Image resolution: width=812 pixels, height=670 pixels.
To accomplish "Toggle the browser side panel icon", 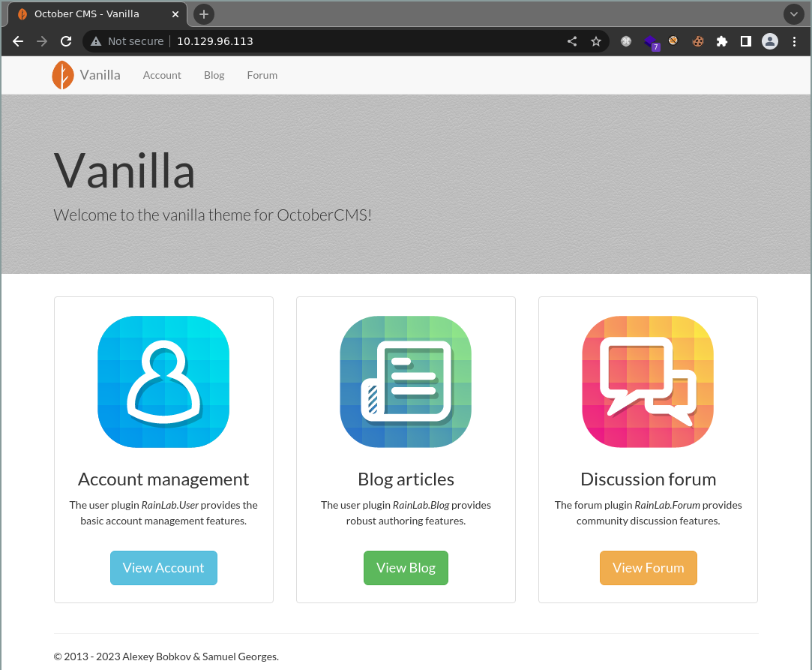I will point(746,41).
